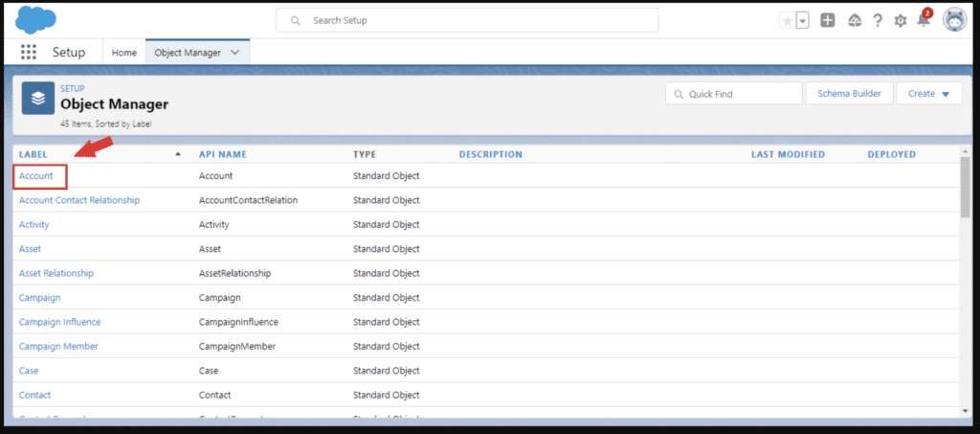The height and width of the screenshot is (434, 980).
Task: Expand the Object Manager tab chevron
Action: pos(235,53)
